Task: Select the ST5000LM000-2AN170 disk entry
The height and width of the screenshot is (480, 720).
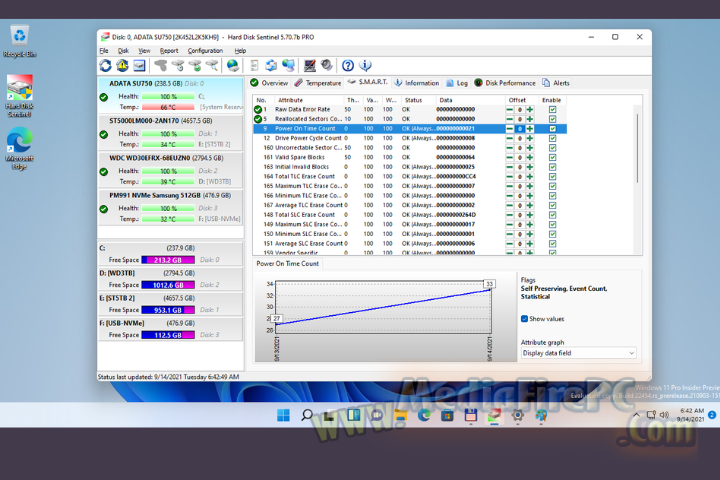Action: [170, 132]
